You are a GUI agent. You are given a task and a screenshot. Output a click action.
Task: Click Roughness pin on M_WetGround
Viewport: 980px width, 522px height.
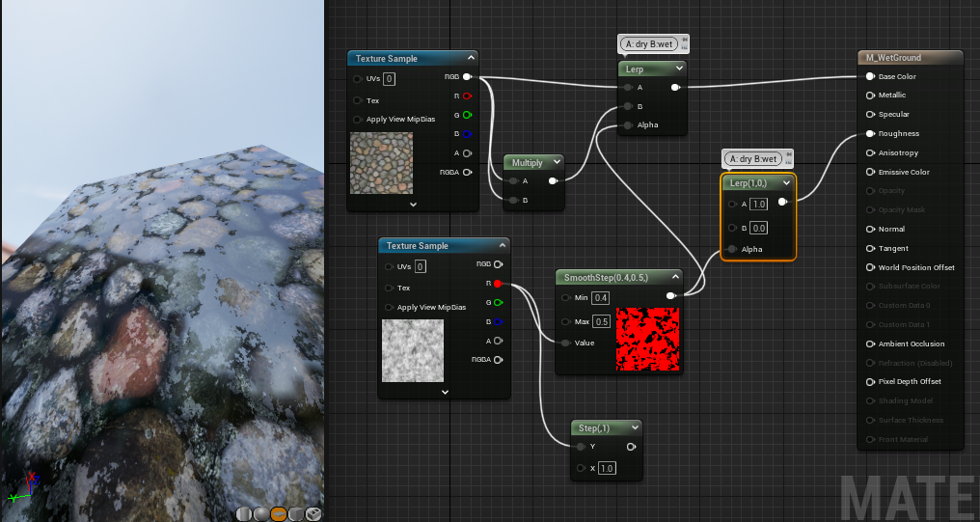(x=870, y=134)
